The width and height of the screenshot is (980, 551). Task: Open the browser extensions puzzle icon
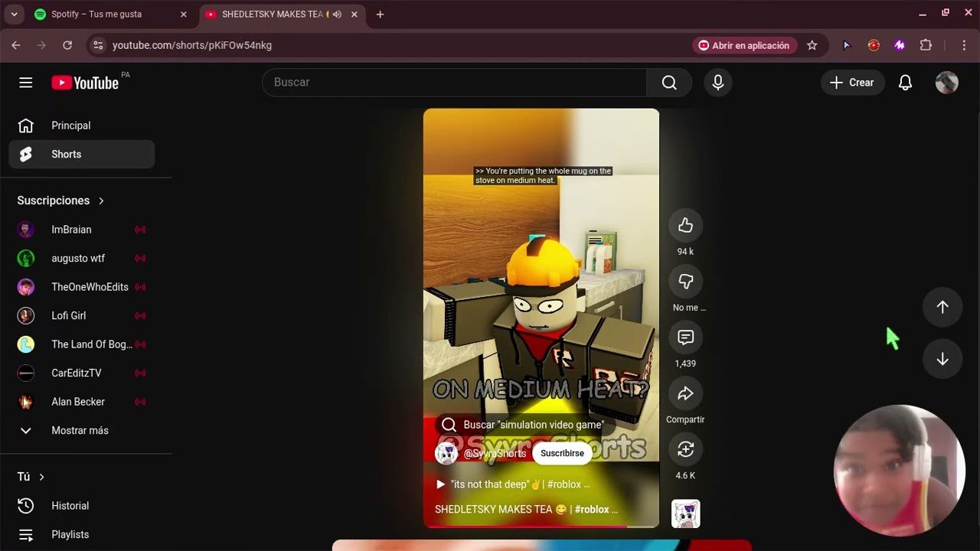tap(926, 45)
